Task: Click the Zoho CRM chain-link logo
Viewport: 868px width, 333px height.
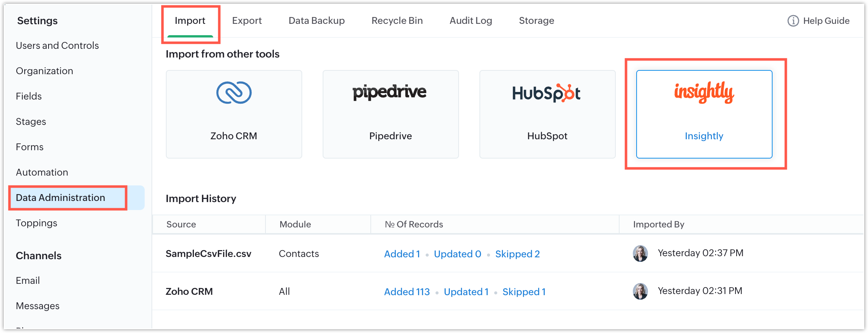Action: click(234, 93)
